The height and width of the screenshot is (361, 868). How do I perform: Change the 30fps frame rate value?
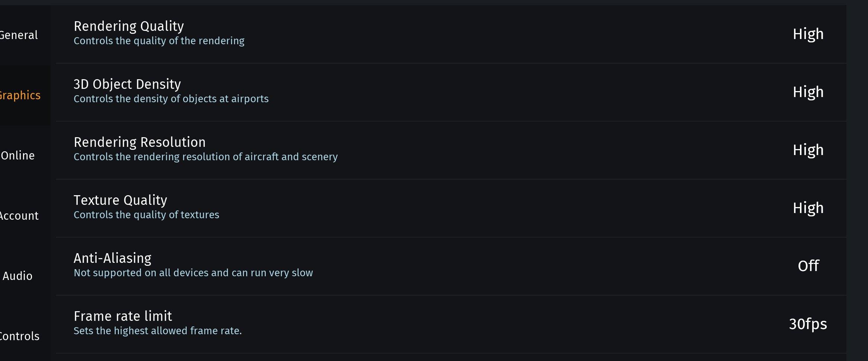coord(808,324)
